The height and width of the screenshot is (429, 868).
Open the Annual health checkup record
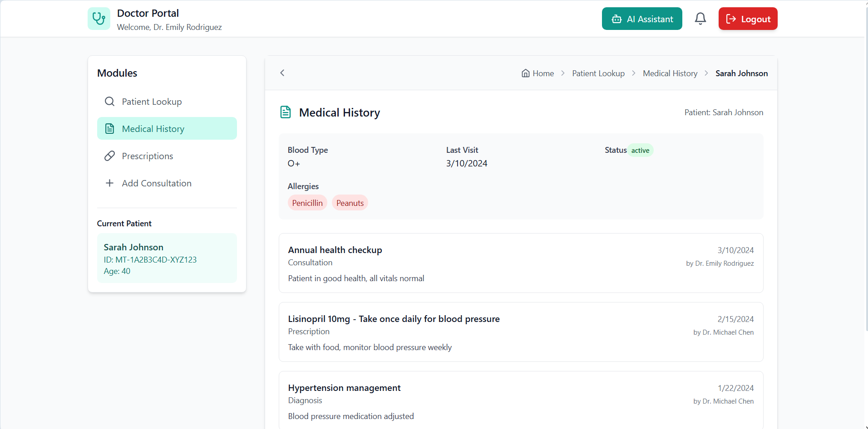(521, 263)
